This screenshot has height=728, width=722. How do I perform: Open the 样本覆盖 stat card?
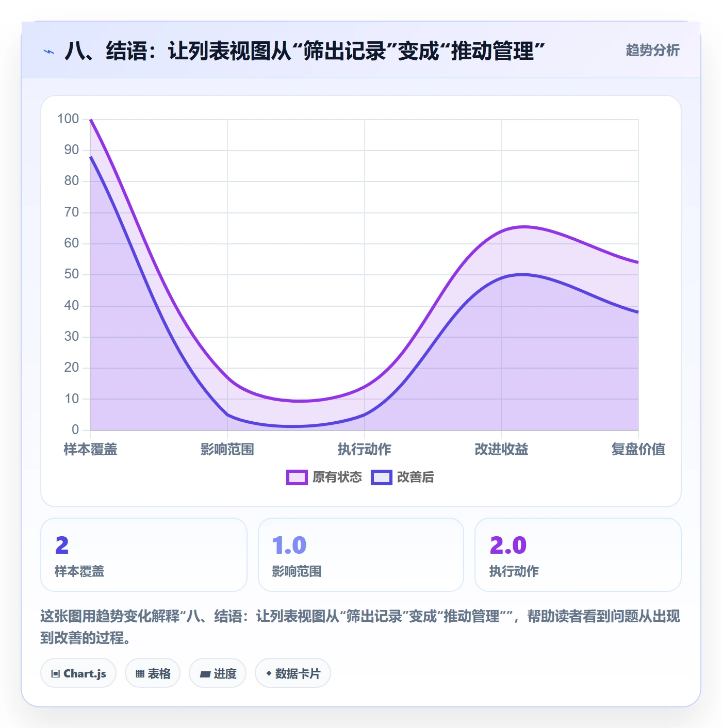(144, 555)
